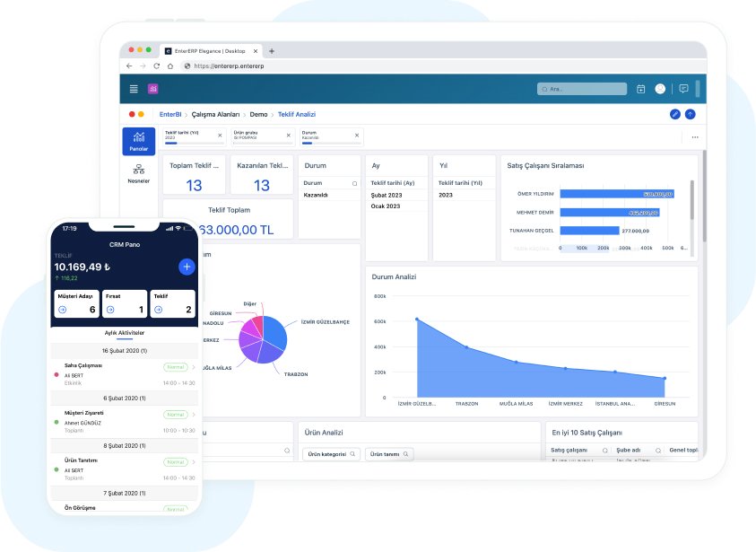Open the calendar icon in the header
Screen dimensions: 756x552
640,89
